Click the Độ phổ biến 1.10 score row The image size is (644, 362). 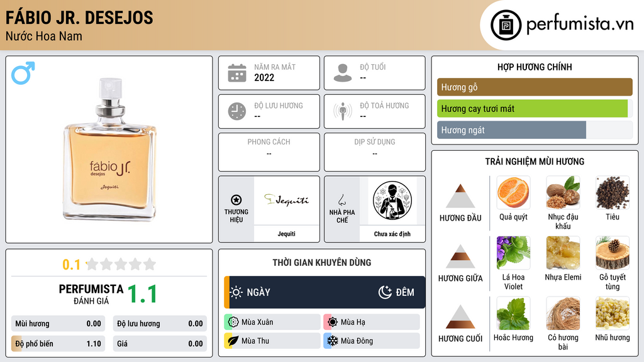point(58,344)
